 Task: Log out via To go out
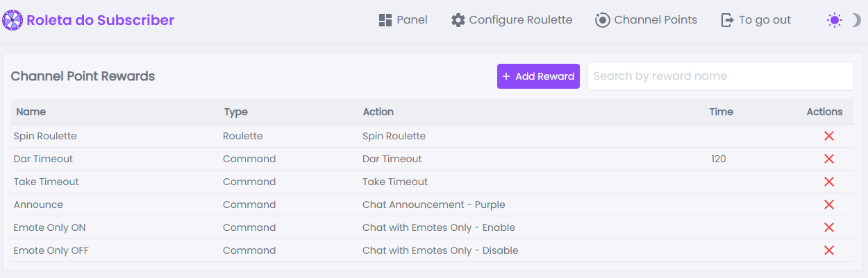coord(756,20)
